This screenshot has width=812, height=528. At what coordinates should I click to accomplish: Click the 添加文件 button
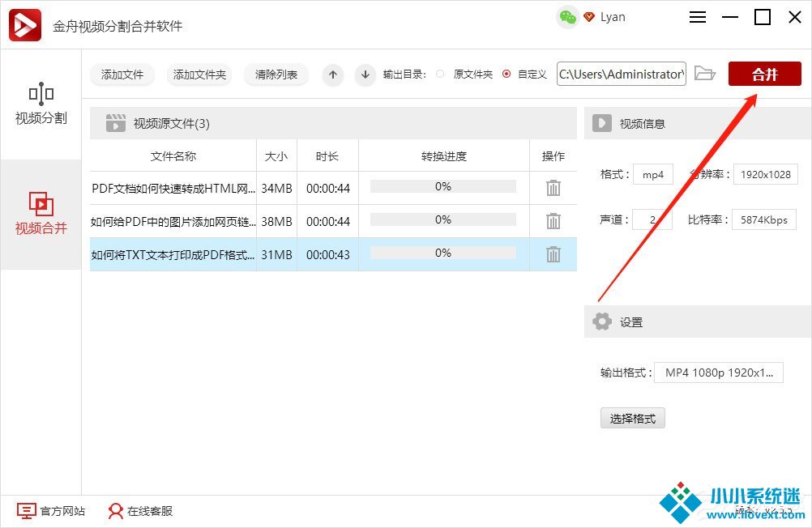click(x=122, y=75)
